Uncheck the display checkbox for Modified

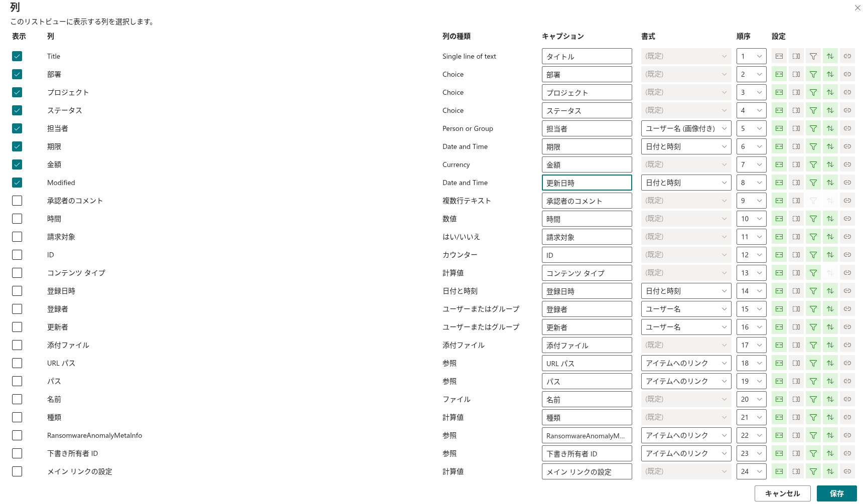pyautogui.click(x=17, y=183)
